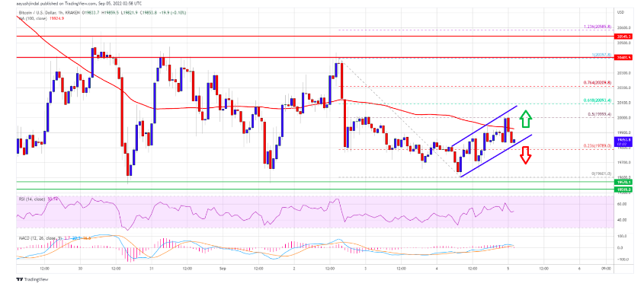Click the TradingView logo at bottom left
This screenshot has width=644, height=293.
click(x=32, y=279)
